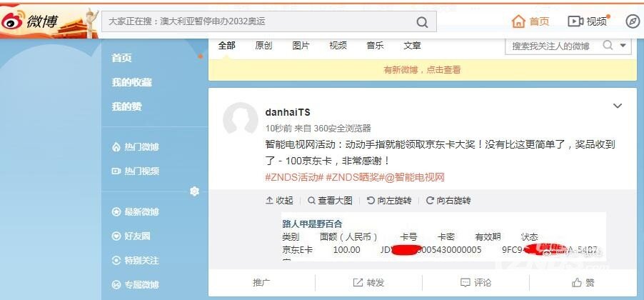
Task: Rotate the image left with 向左旋转
Action: 389,201
